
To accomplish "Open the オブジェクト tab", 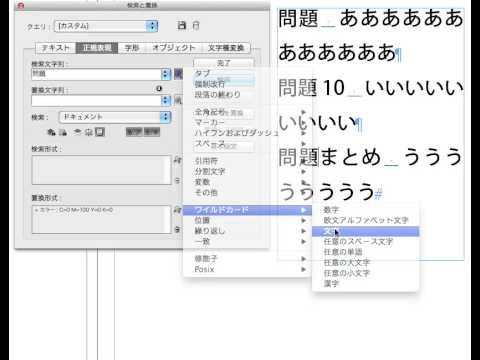I will pos(174,48).
